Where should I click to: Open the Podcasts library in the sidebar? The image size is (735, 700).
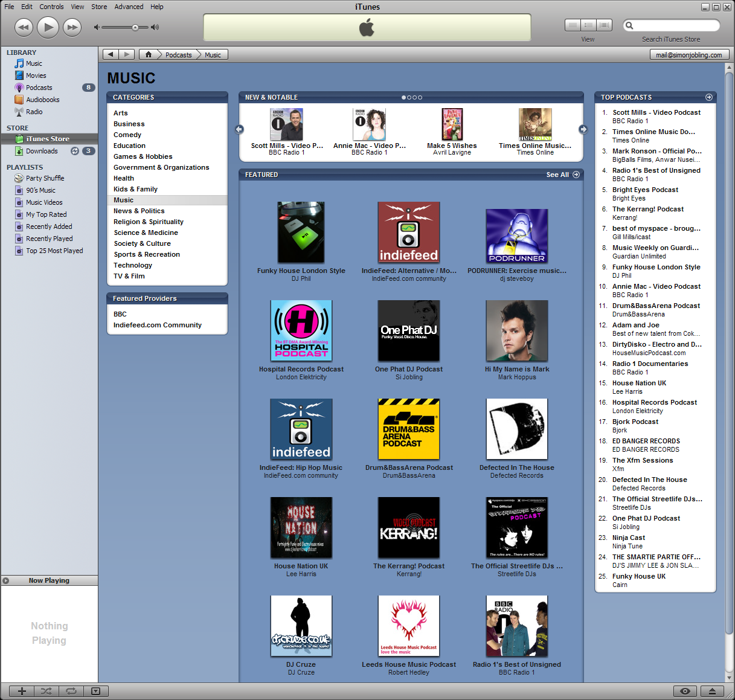tap(39, 88)
